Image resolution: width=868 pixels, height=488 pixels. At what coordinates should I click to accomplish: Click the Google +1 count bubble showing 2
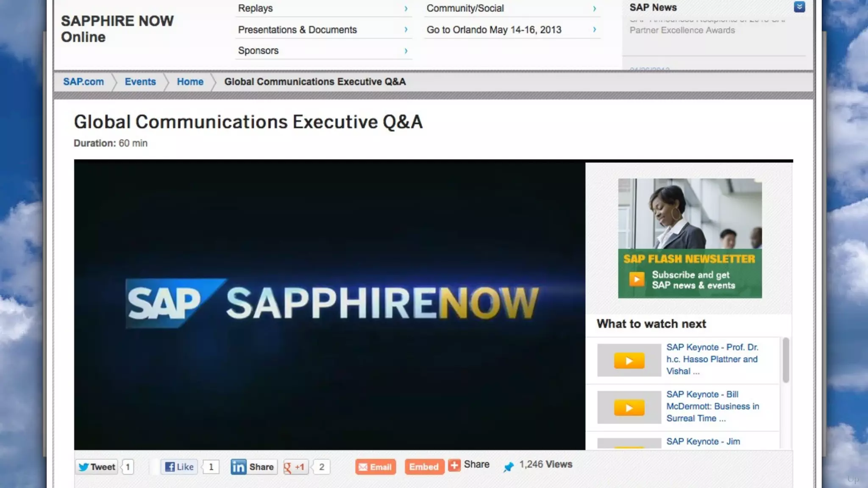[322, 467]
